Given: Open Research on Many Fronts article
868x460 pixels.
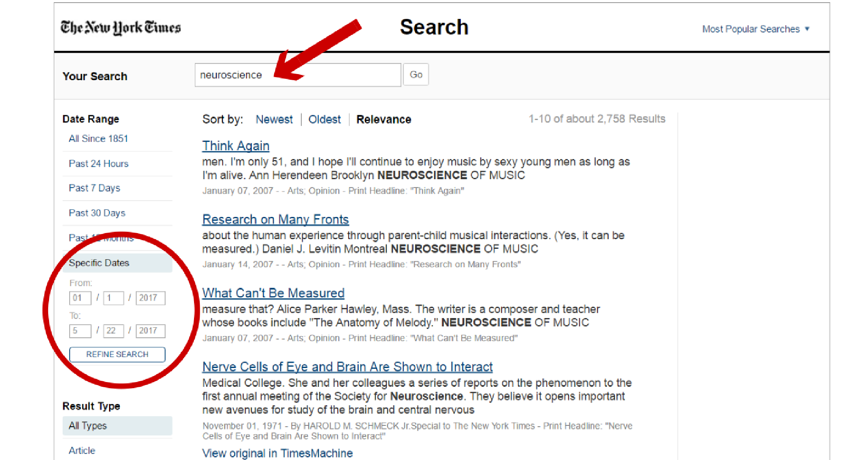Looking at the screenshot, I should point(275,219).
